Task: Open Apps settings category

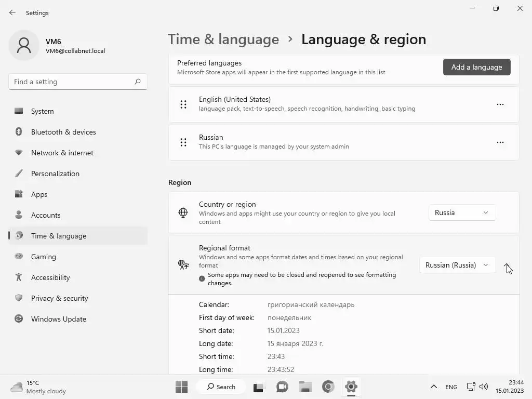Action: tap(78, 194)
